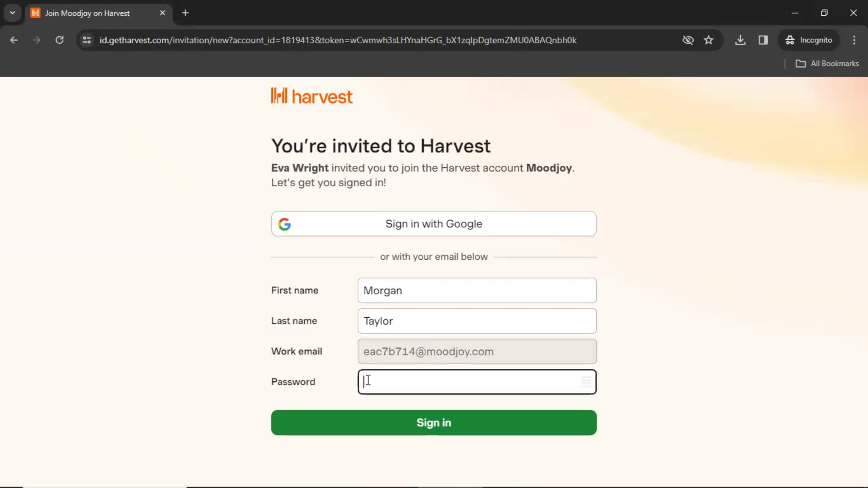Click the browser back navigation arrow
The width and height of the screenshot is (868, 488).
tap(14, 40)
